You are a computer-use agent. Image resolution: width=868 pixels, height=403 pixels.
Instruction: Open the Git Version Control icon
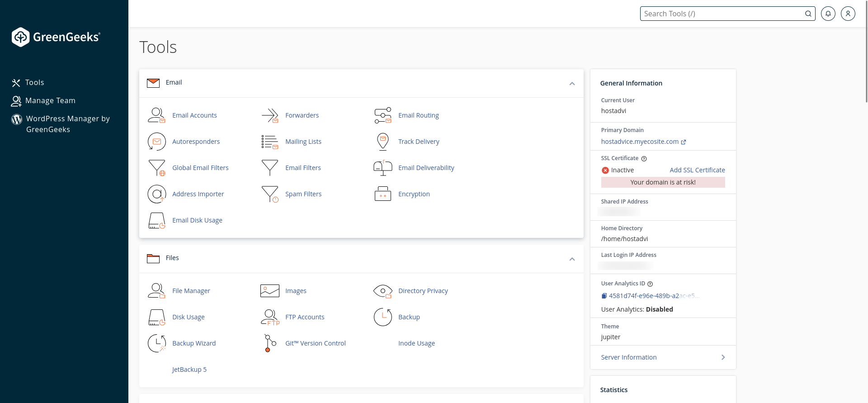pyautogui.click(x=270, y=343)
